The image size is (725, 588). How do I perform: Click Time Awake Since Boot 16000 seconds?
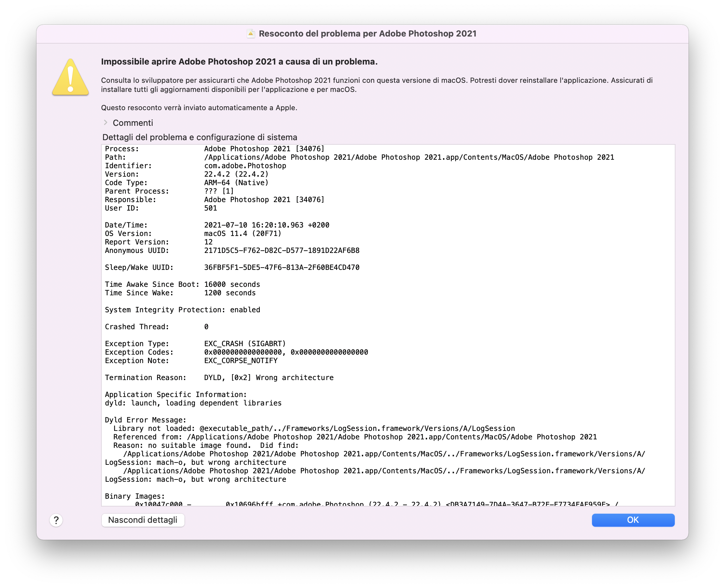click(x=182, y=284)
